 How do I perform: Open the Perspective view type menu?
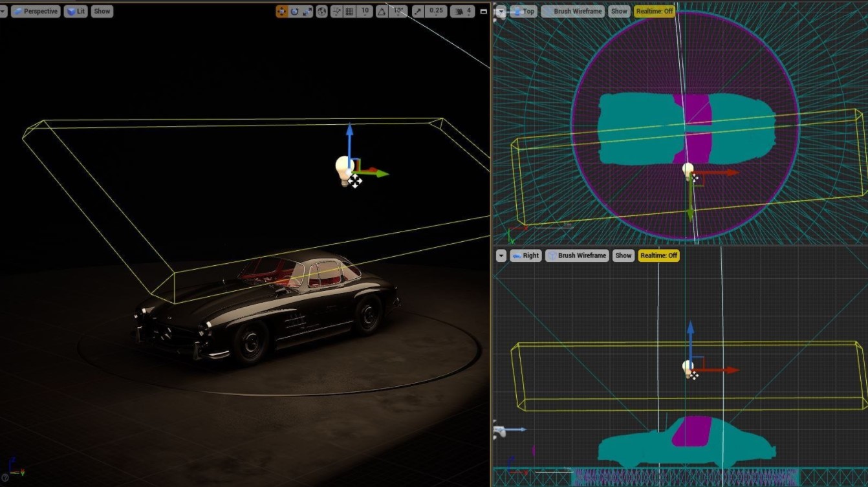(36, 11)
